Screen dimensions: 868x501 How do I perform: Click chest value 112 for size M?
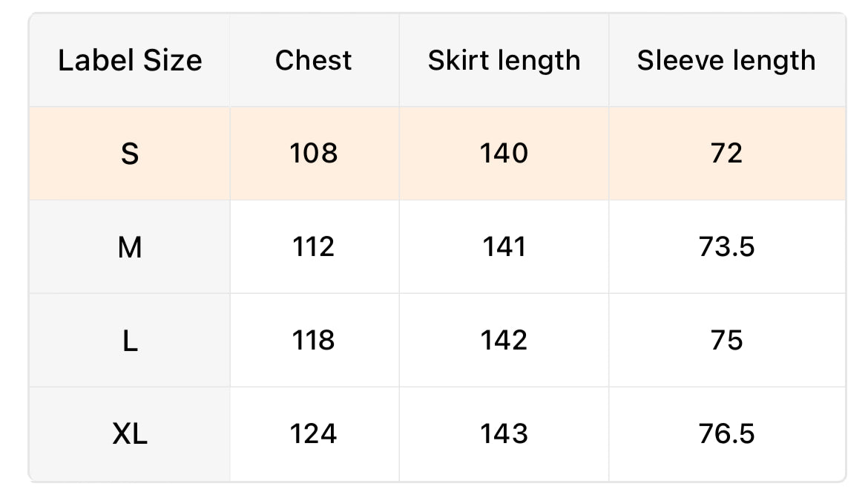tap(314, 247)
